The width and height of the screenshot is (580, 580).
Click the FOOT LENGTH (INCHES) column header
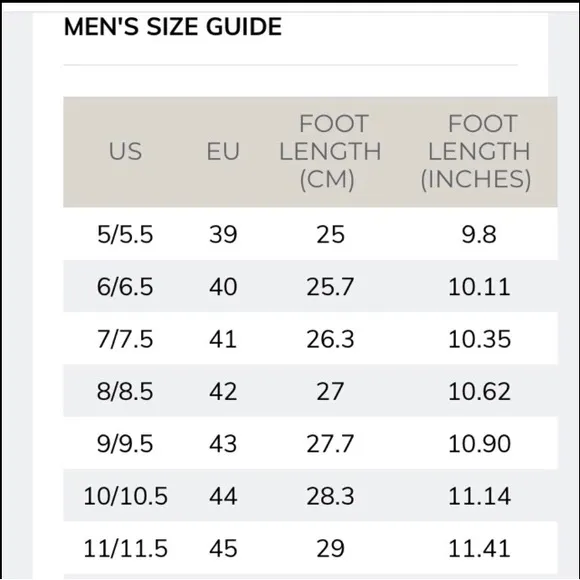click(479, 152)
